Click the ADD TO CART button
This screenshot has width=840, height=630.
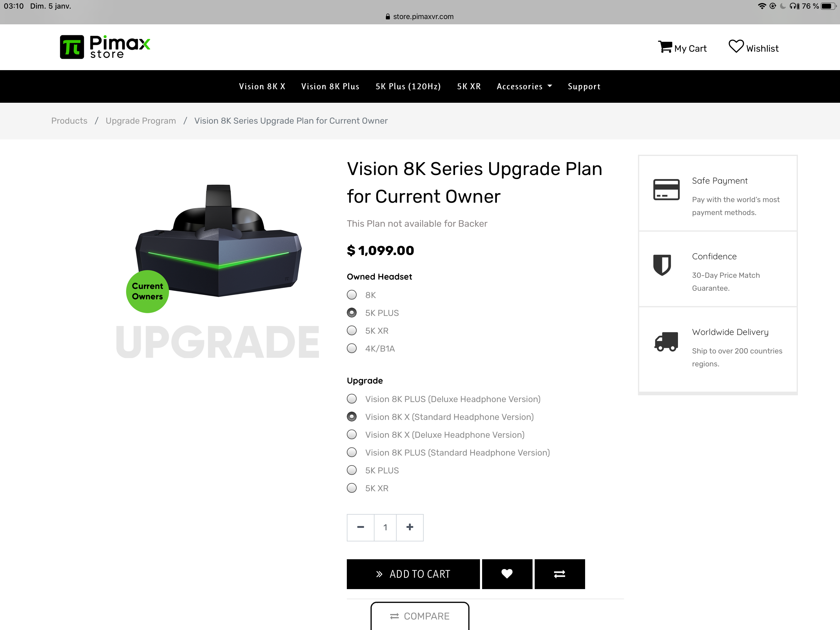coord(413,574)
